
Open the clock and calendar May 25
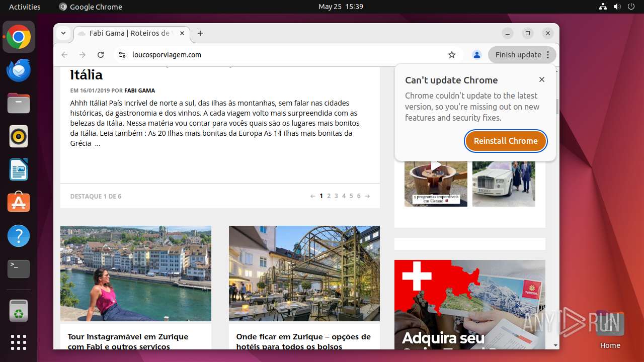341,7
